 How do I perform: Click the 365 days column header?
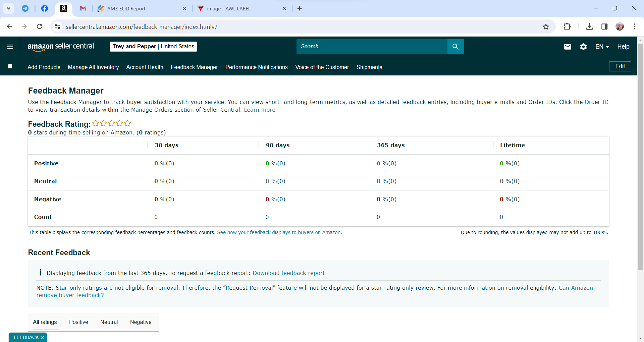391,145
